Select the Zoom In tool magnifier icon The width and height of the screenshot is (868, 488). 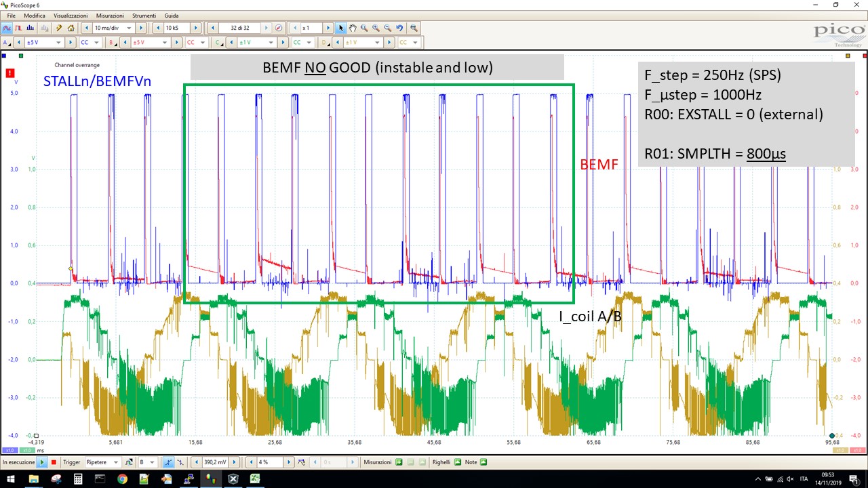(x=376, y=28)
